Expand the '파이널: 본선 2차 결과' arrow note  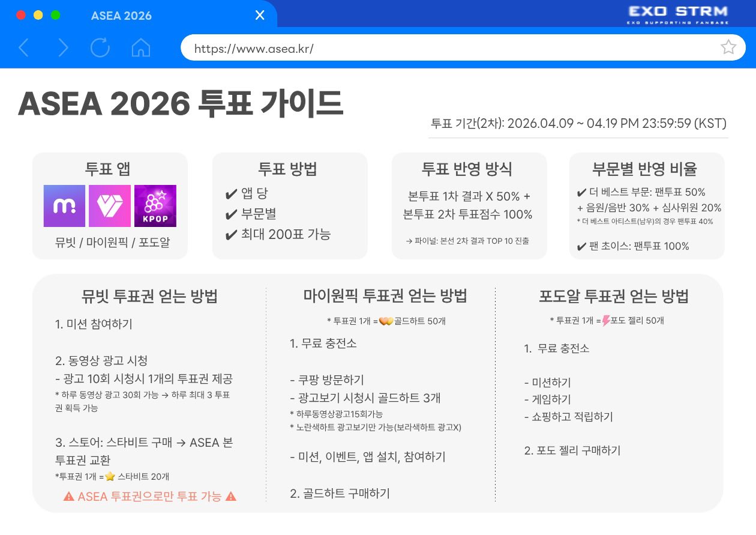click(469, 242)
